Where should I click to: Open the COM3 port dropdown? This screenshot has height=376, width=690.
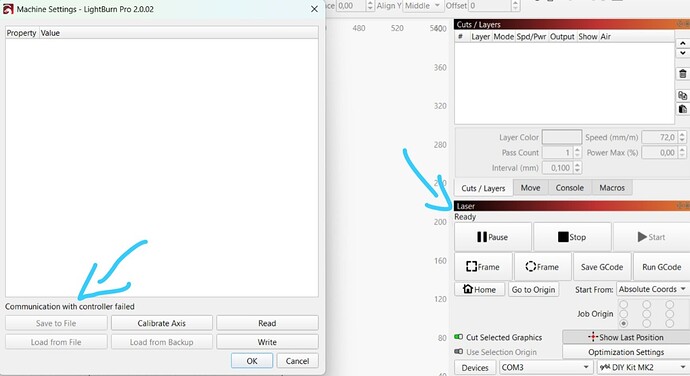546,367
